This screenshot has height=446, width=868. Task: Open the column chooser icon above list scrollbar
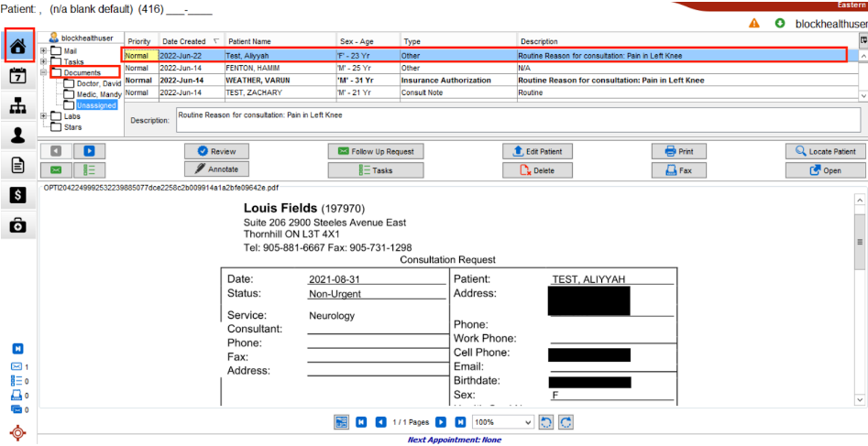[863, 40]
